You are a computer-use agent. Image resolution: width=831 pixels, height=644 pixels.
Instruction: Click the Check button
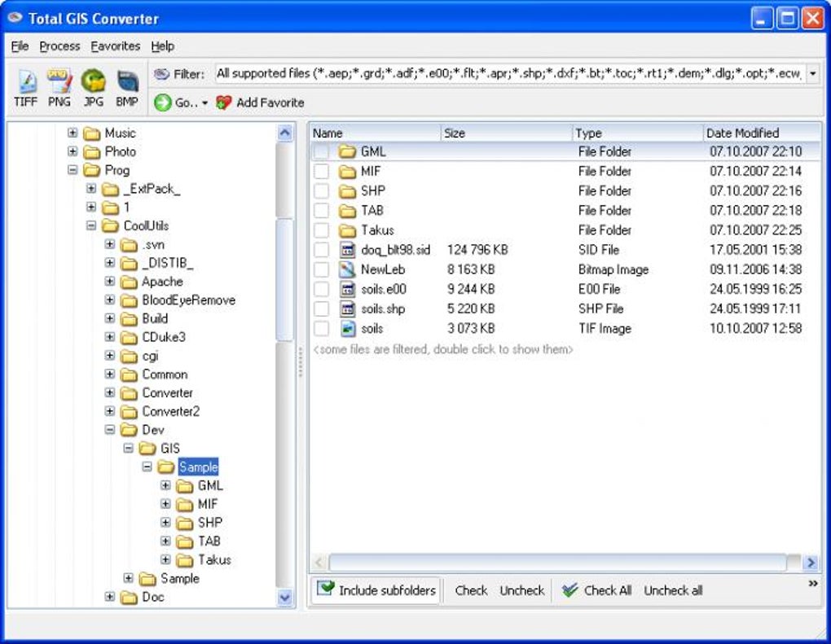[x=471, y=590]
